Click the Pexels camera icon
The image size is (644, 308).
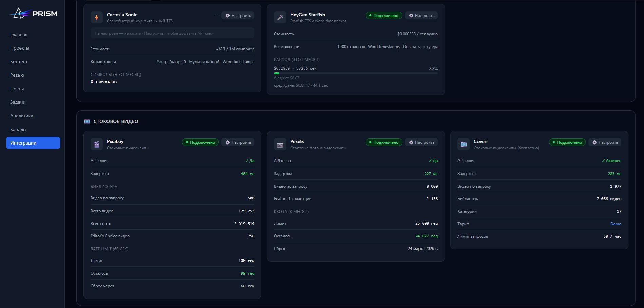[280, 144]
